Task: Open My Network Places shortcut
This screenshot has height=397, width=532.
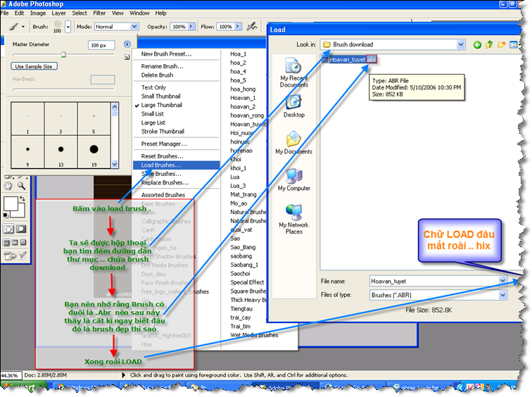Action: click(294, 219)
